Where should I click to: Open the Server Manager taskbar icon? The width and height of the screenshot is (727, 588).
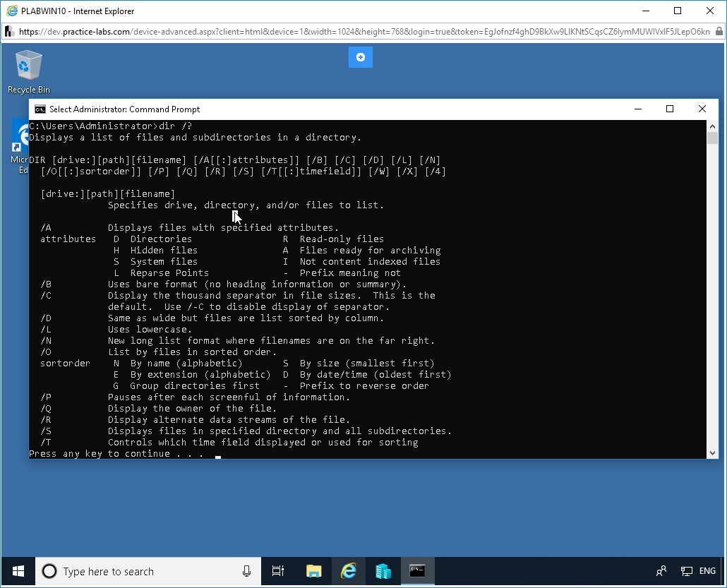pos(383,571)
